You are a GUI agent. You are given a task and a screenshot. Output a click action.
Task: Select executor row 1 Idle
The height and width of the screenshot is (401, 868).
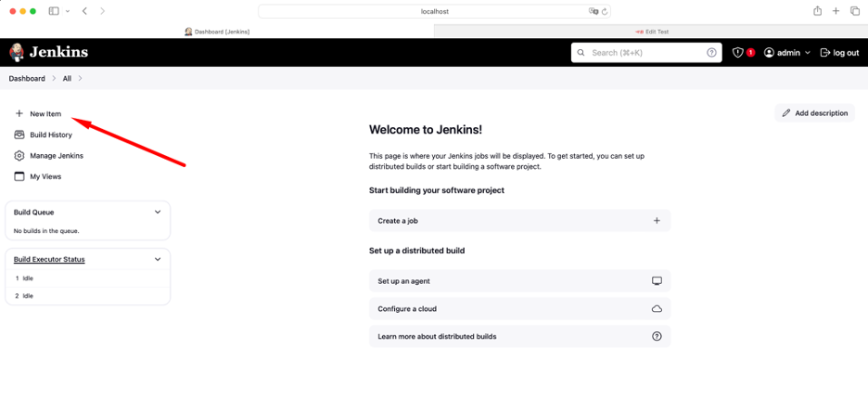coord(87,278)
